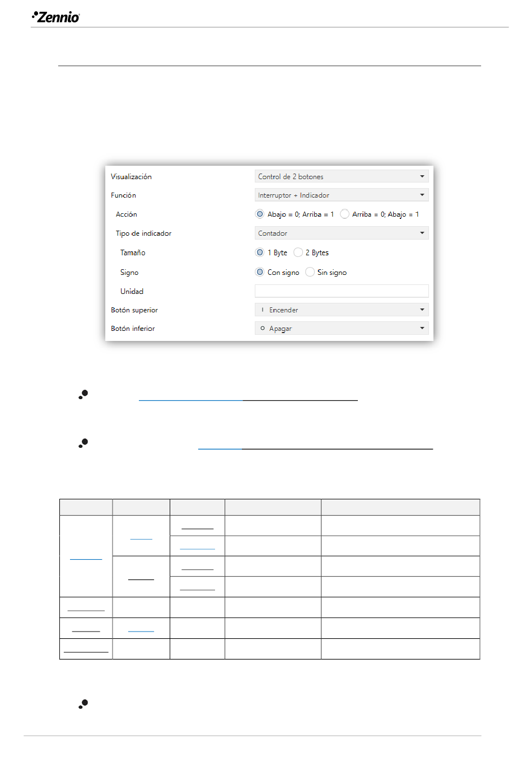Click the 'Tamaño' parameter label
532x772 pixels.
133,253
